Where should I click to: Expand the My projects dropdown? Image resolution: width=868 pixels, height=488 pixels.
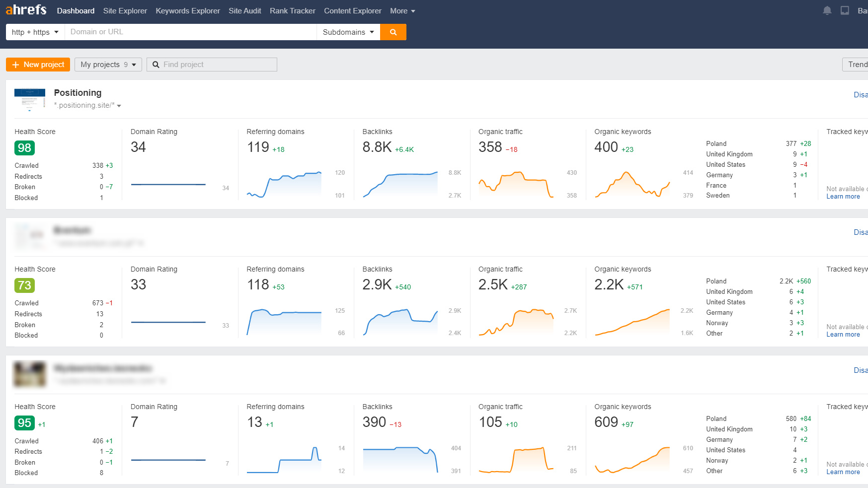tap(108, 64)
